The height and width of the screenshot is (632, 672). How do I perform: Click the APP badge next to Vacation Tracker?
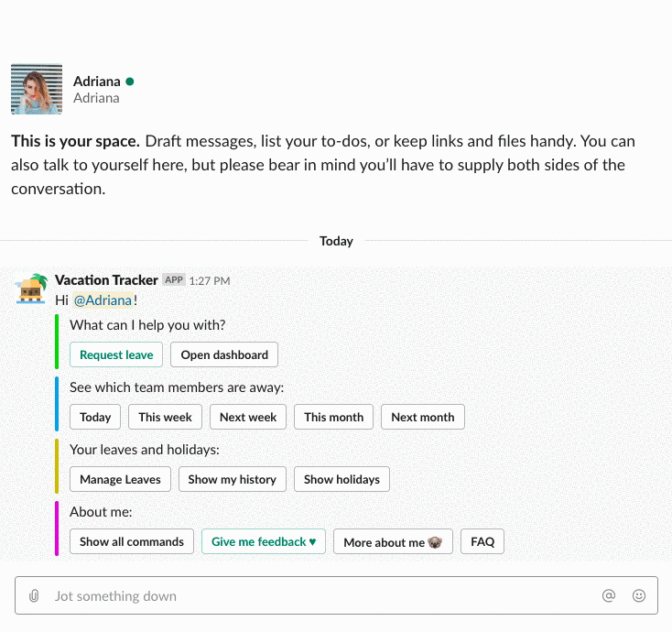(174, 280)
